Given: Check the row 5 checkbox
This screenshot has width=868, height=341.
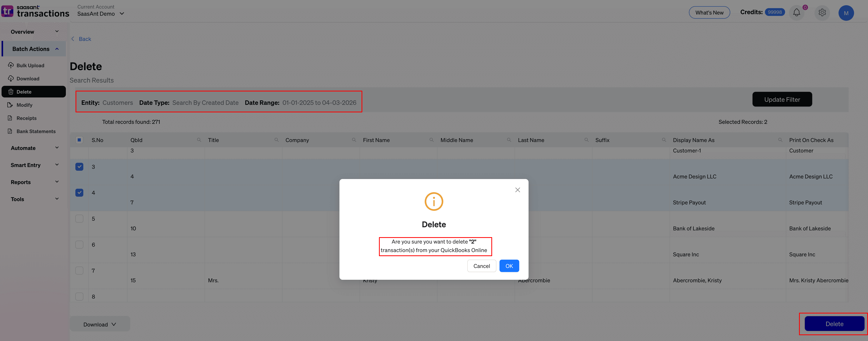Looking at the screenshot, I should point(79,219).
